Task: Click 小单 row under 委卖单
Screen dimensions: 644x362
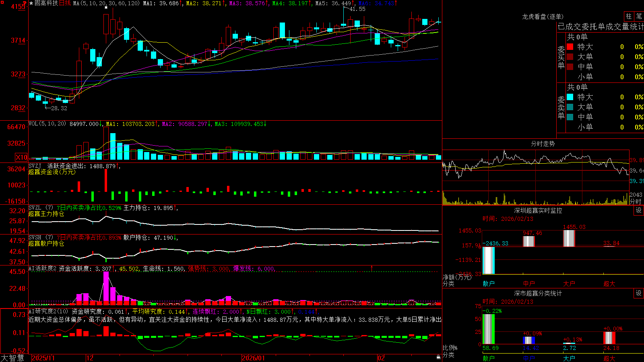Action: pyautogui.click(x=605, y=127)
